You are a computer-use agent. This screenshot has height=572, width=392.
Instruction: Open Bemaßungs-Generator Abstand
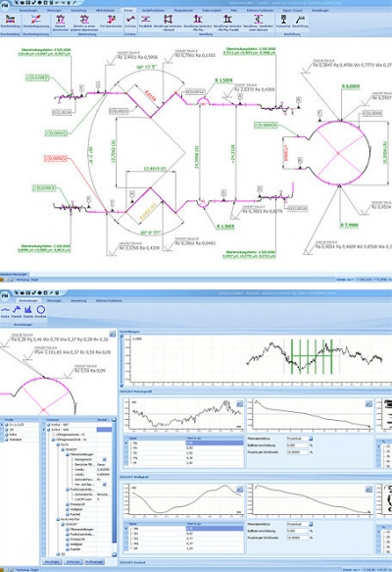click(x=167, y=22)
